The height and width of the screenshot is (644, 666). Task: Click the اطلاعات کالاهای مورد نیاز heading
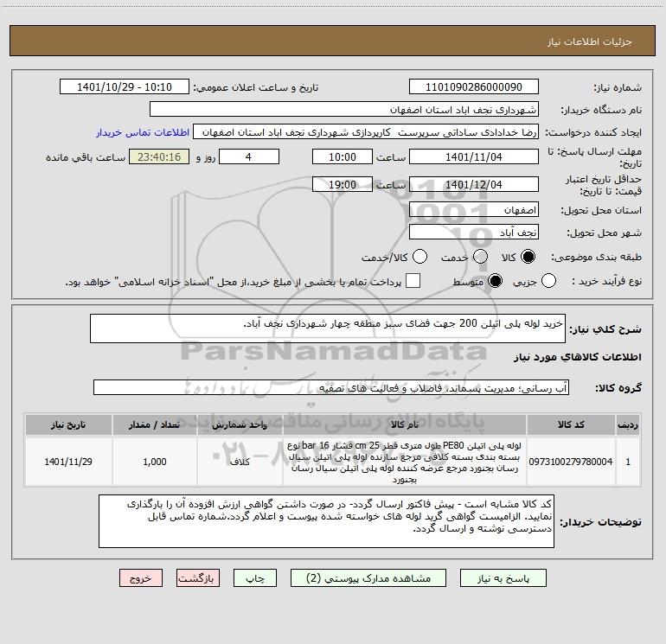577,357
